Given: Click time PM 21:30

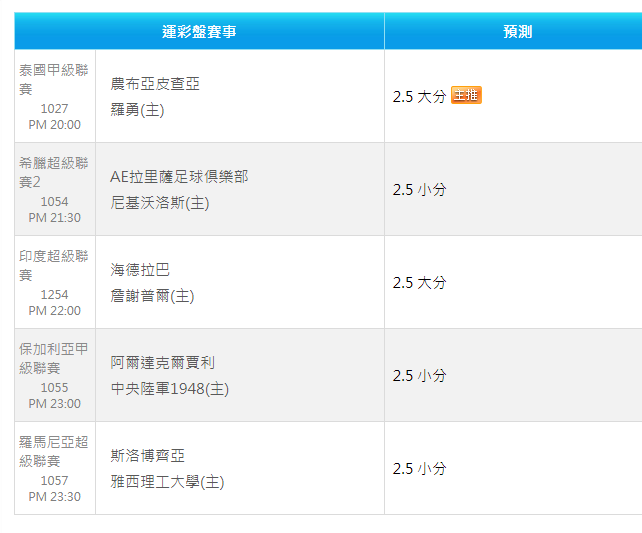Looking at the screenshot, I should coord(54,218).
